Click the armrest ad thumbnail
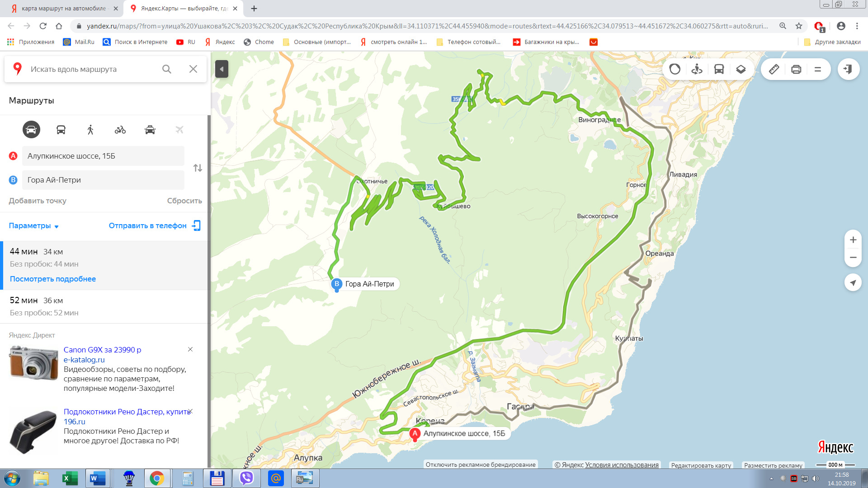 pyautogui.click(x=33, y=432)
